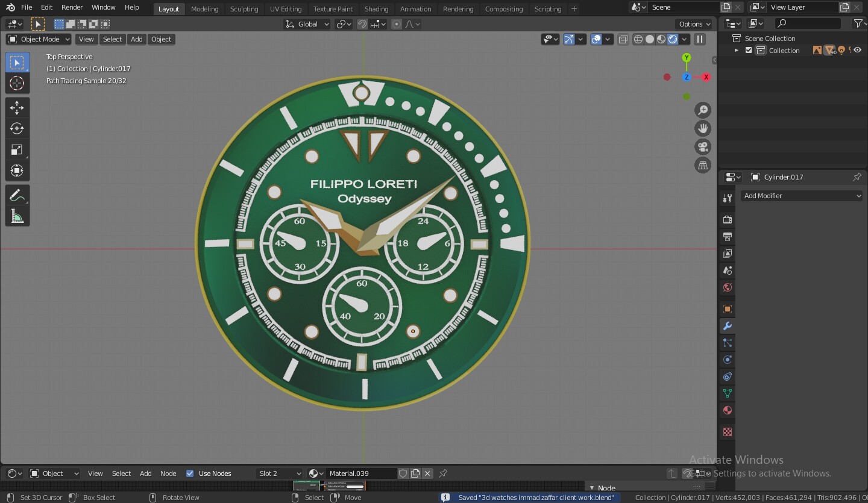Viewport: 868px width, 503px height.
Task: Toggle X-Ray mode
Action: [623, 39]
